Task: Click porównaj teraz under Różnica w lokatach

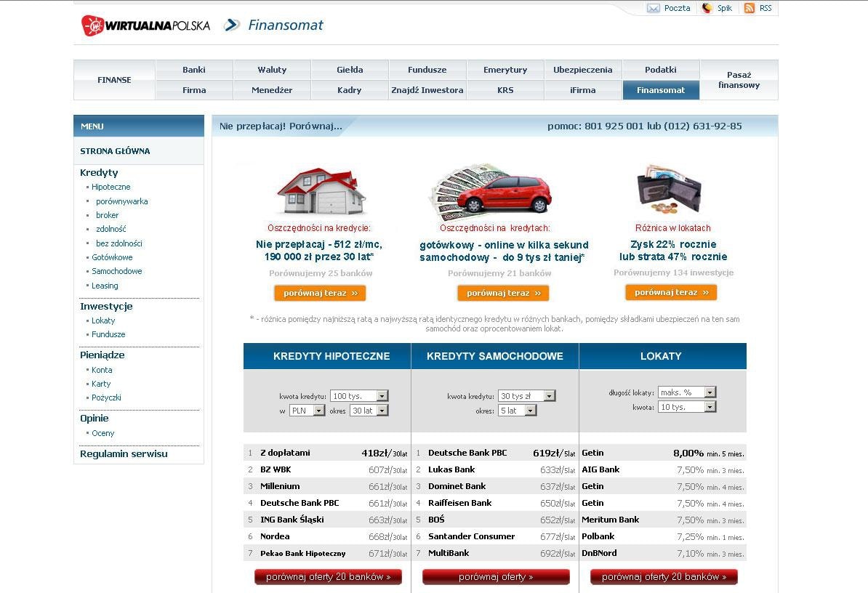Action: (x=671, y=293)
